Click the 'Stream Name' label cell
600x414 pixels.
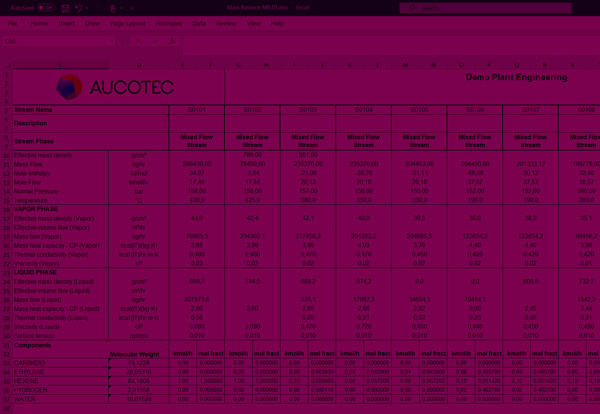click(x=90, y=110)
